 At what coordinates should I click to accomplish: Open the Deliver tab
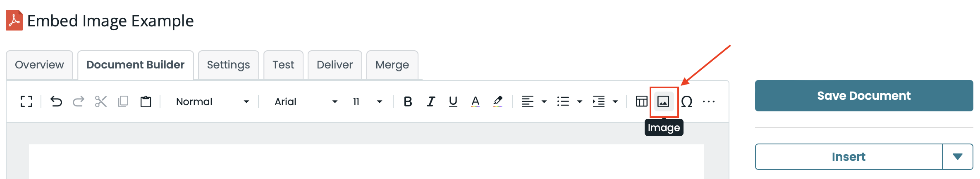click(335, 65)
